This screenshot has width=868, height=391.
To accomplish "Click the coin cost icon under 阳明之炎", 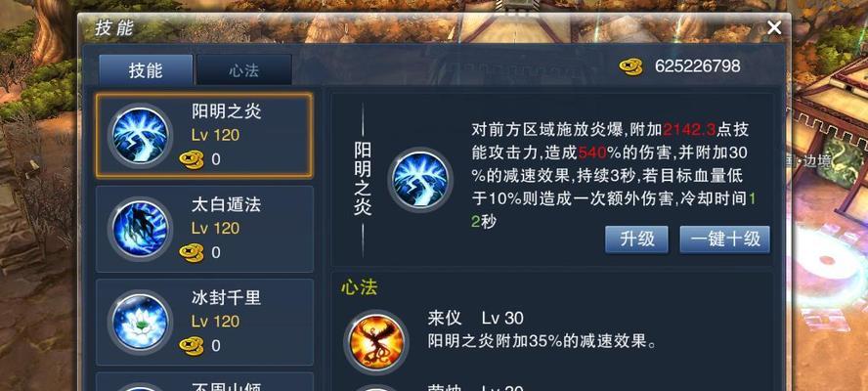I will (191, 160).
